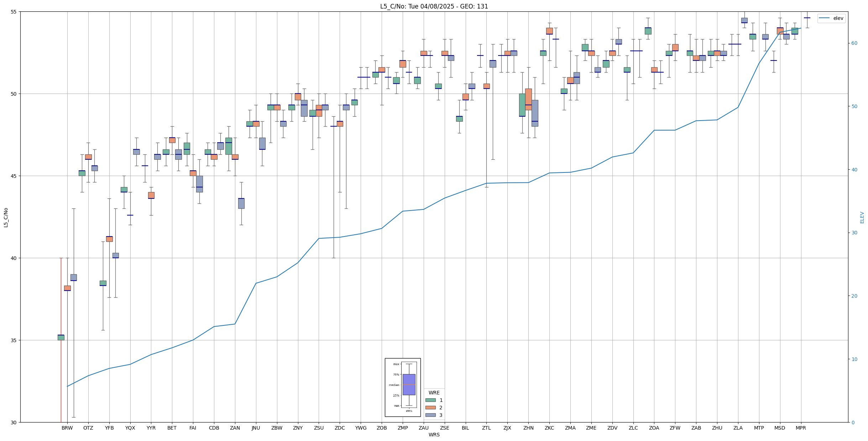Click the JNU station tick label
The width and height of the screenshot is (868, 441).
click(x=256, y=428)
